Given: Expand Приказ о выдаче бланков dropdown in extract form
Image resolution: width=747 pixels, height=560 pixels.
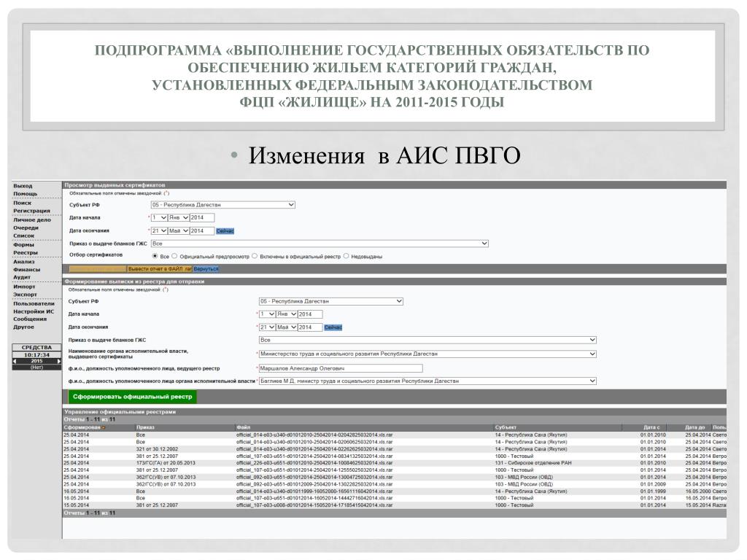Looking at the screenshot, I should point(427,340).
